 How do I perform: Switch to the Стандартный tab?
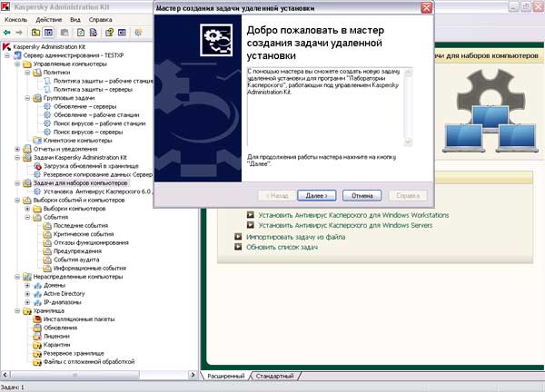274,376
